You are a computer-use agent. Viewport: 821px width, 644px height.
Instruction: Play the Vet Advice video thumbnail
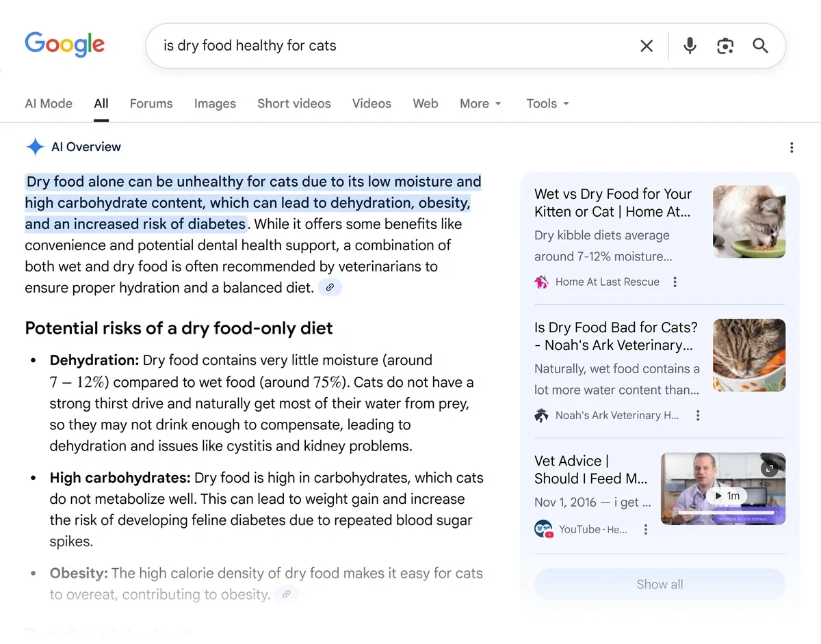(x=722, y=489)
